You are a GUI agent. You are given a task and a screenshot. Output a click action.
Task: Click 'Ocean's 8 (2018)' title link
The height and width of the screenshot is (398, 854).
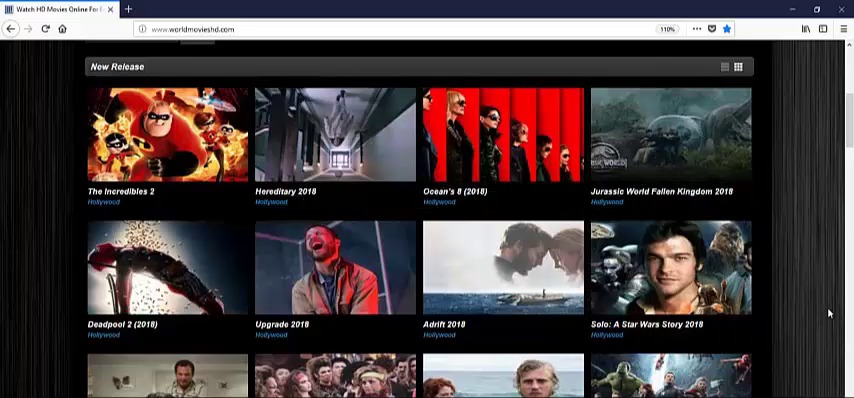tap(455, 192)
